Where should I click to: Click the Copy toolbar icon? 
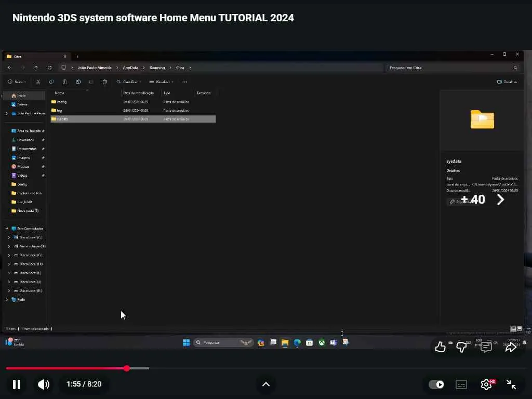[51, 82]
